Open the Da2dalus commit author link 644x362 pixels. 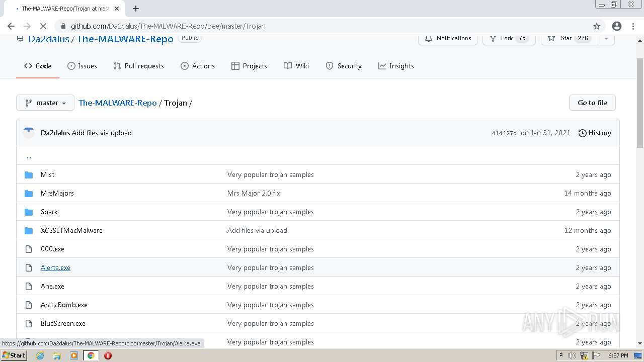point(55,133)
